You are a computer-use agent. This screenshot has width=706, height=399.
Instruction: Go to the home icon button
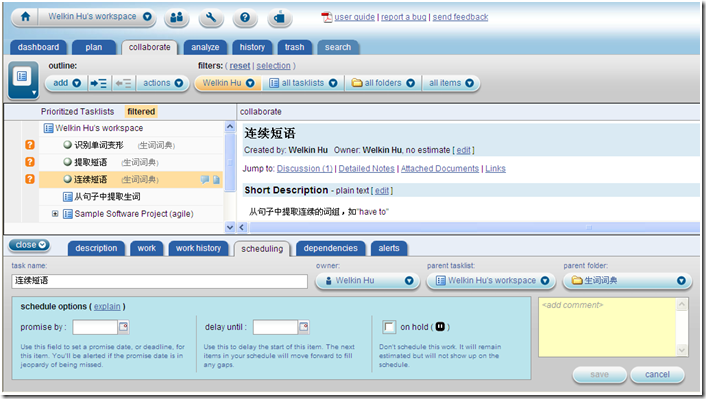26,17
